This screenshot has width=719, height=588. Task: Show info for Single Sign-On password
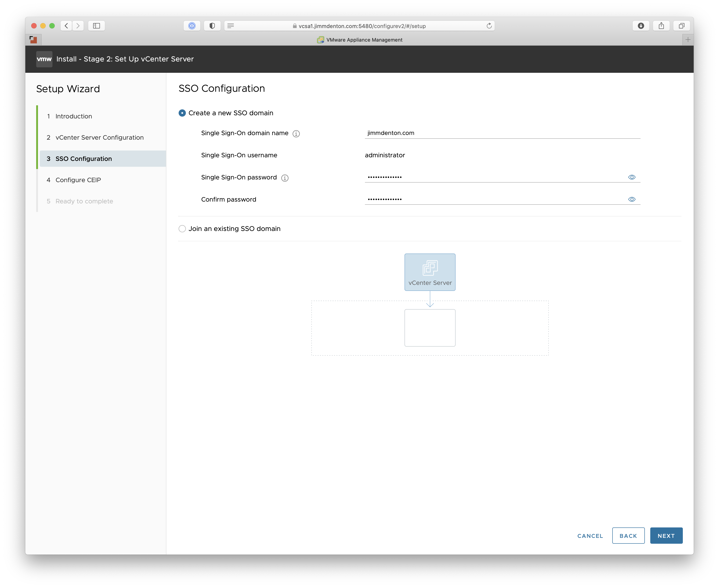click(285, 178)
